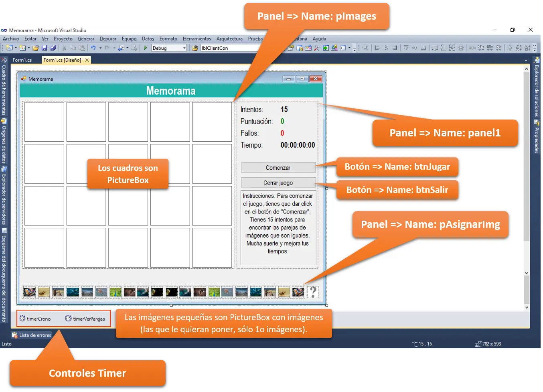Click the crossed-tools toolbar icon
Viewport: 543px width, 392px height.
[317, 48]
